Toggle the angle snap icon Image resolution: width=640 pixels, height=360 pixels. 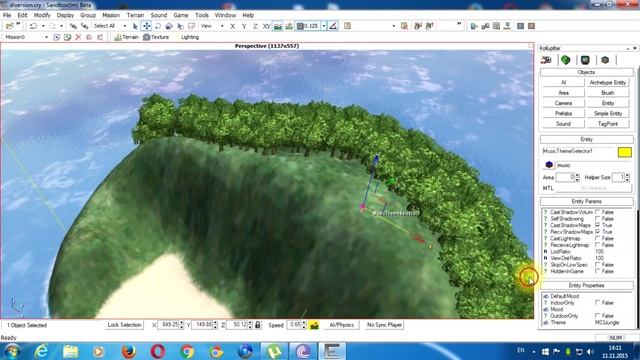pyautogui.click(x=333, y=26)
